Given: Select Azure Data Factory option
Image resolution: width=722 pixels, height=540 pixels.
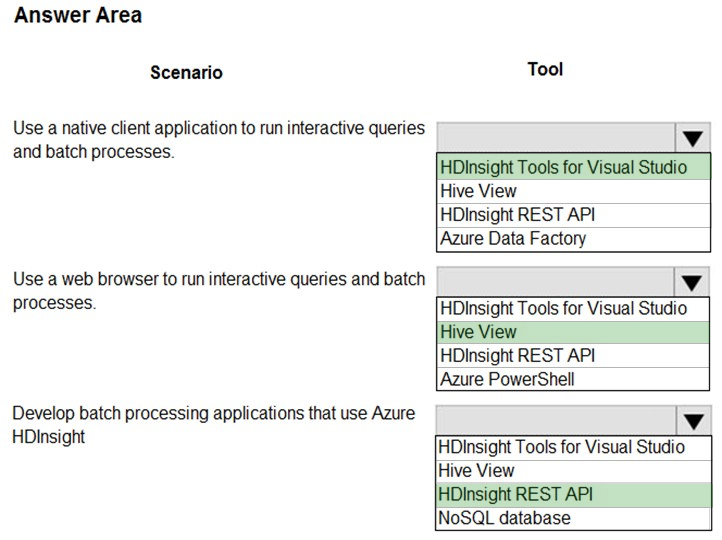Looking at the screenshot, I should coord(573,239).
